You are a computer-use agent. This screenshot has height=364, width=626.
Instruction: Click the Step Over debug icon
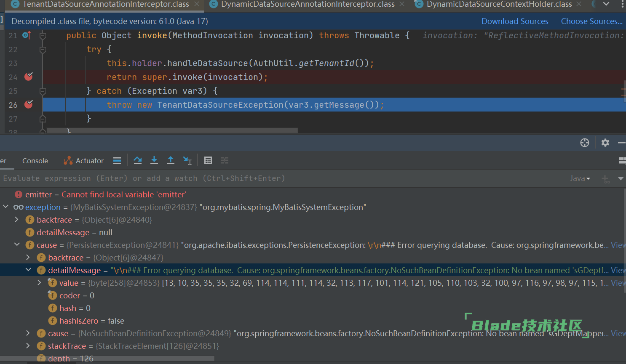point(137,160)
